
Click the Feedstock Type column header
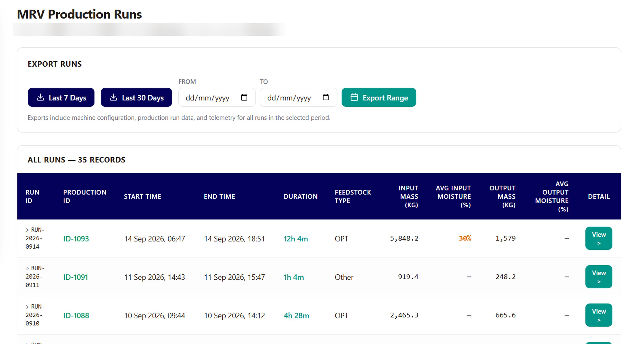pyautogui.click(x=353, y=197)
